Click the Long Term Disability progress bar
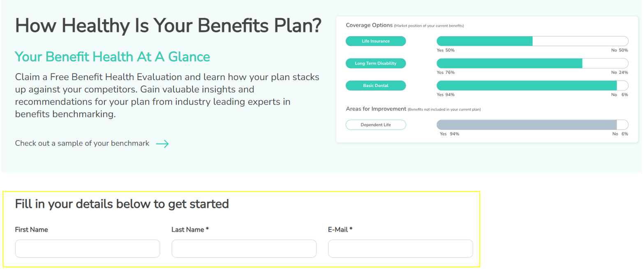 532,63
